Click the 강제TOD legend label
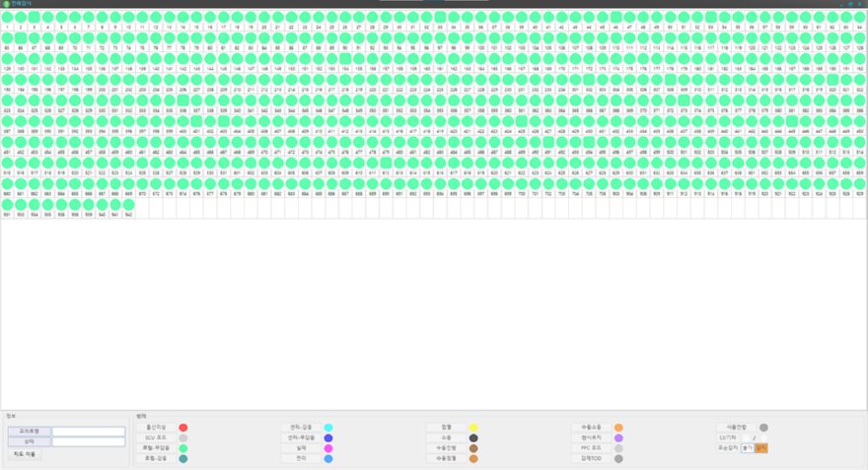 point(591,458)
